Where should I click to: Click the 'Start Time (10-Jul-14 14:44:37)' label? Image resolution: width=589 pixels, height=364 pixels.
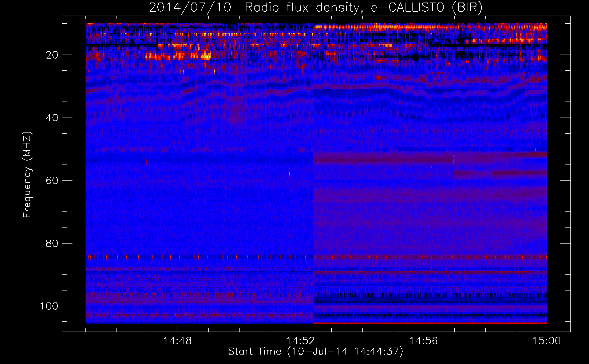click(316, 352)
